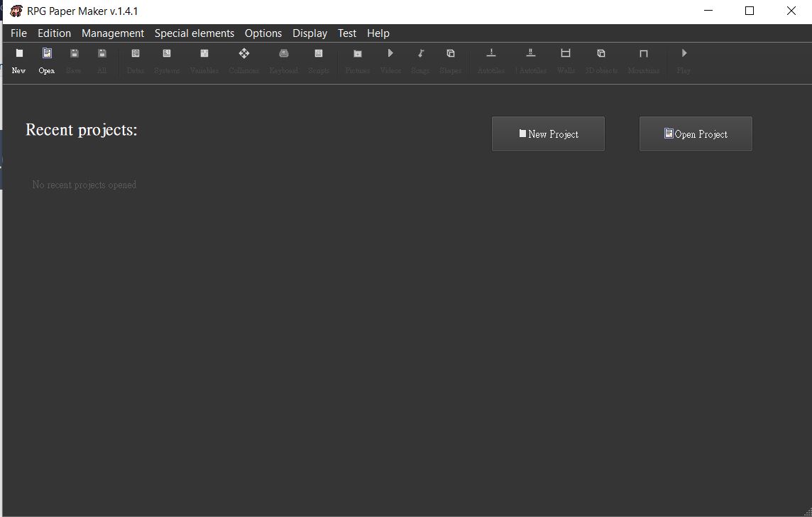Open the Options menu
Image resolution: width=812 pixels, height=517 pixels.
(x=263, y=33)
